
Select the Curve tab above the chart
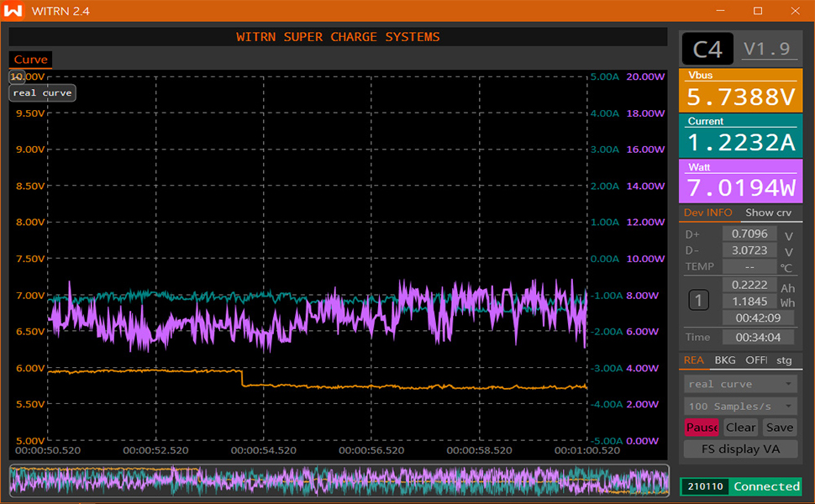[x=31, y=60]
